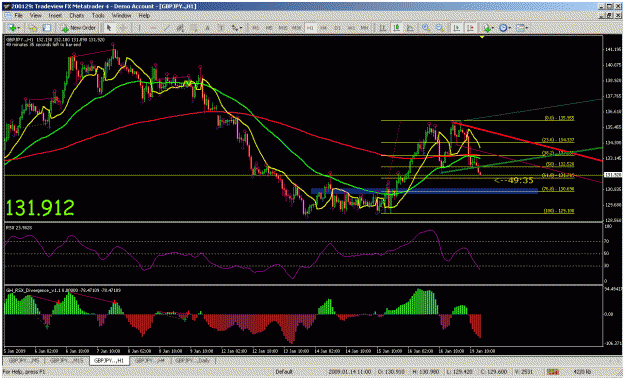Image resolution: width=625 pixels, height=378 pixels.
Task: Select the cursor pointer tool
Action: point(108,28)
